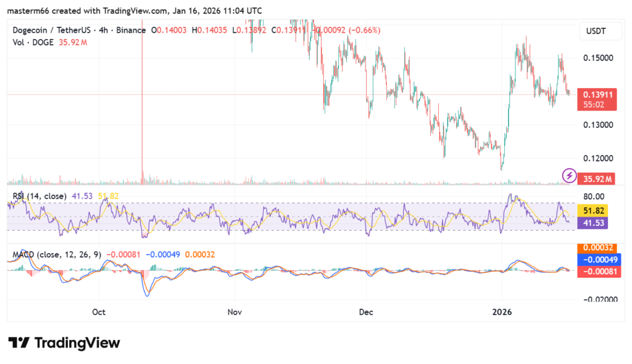Image resolution: width=632 pixels, height=364 pixels.
Task: Click the 0.12000 price axis value
Action: pyautogui.click(x=598, y=159)
